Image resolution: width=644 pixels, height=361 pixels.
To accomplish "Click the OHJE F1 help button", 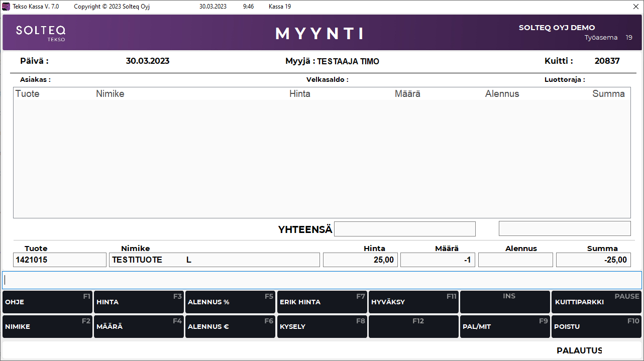I will (47, 302).
